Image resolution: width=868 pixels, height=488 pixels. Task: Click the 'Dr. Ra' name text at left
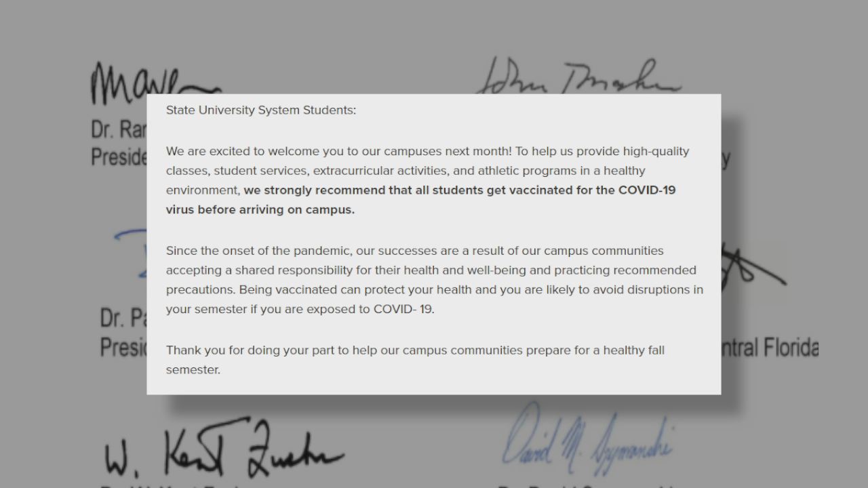tap(119, 129)
